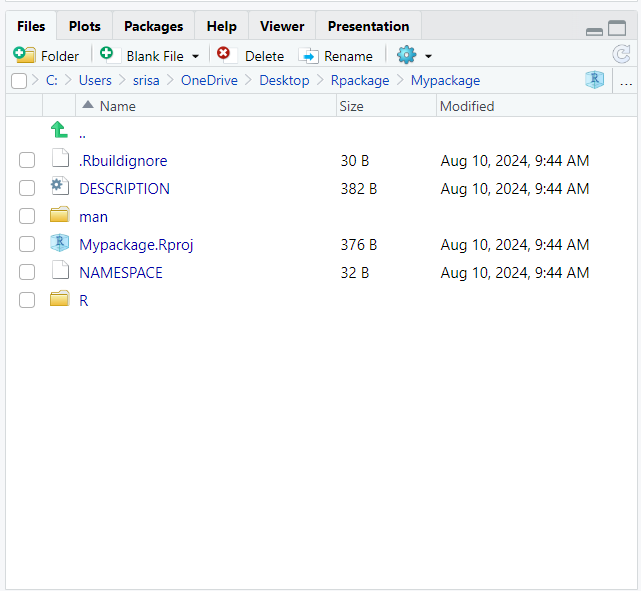Open the R folder

click(x=83, y=301)
